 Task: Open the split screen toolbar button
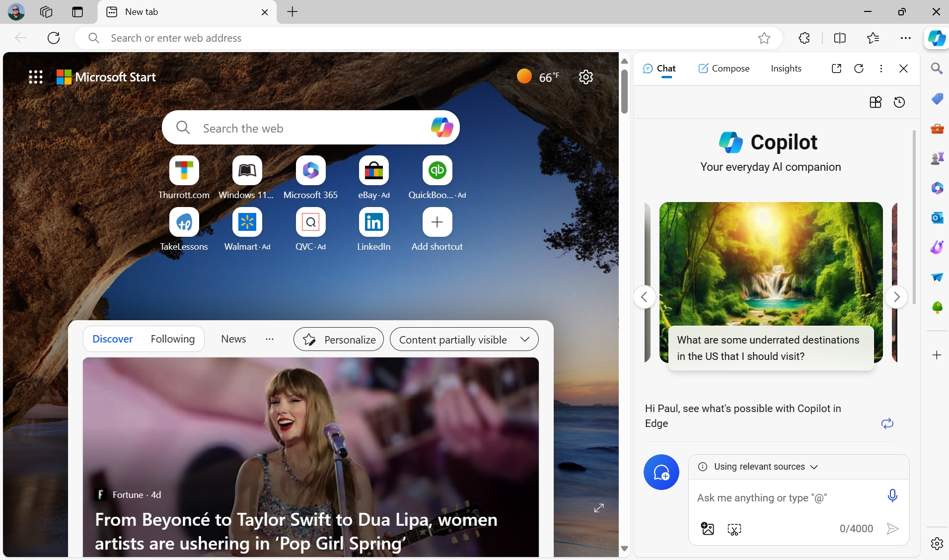tap(840, 38)
